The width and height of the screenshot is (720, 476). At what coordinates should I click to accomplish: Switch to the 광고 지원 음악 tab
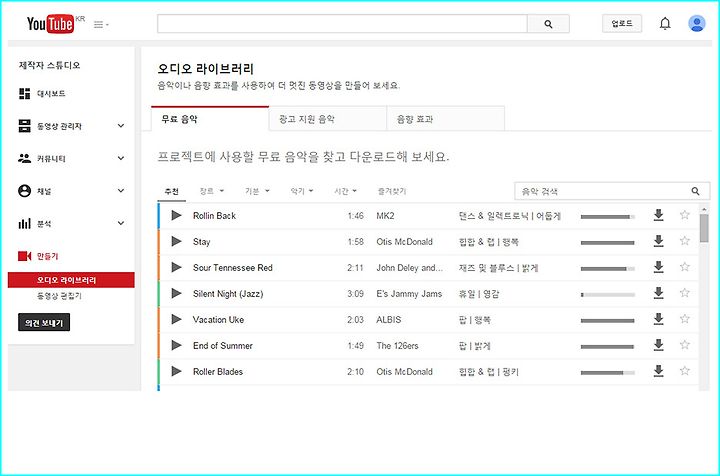(x=327, y=119)
